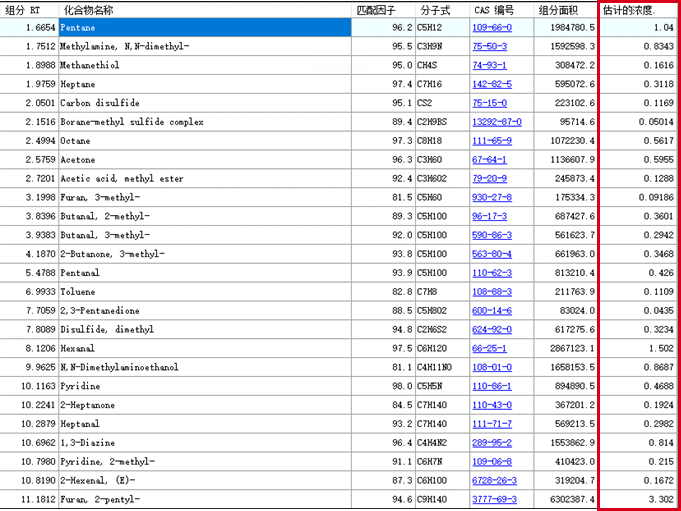The width and height of the screenshot is (681, 511).
Task: Open CAS link 109-06-8
Action: tap(492, 462)
